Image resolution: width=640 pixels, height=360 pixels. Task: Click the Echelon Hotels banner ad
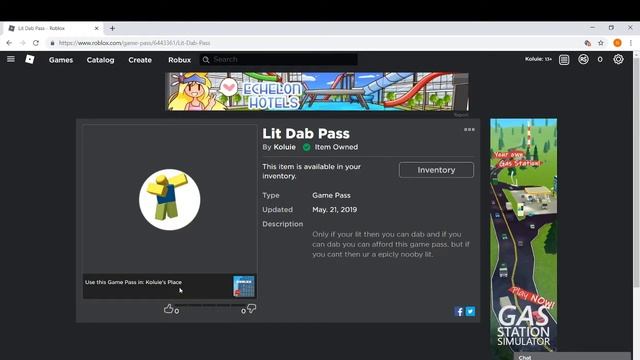pyautogui.click(x=317, y=91)
